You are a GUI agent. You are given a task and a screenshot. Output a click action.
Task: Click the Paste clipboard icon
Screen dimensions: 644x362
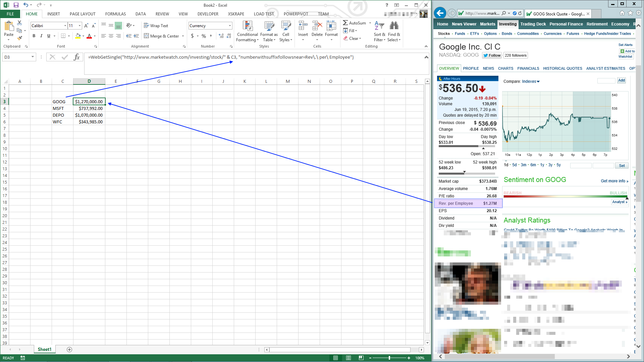pyautogui.click(x=9, y=26)
